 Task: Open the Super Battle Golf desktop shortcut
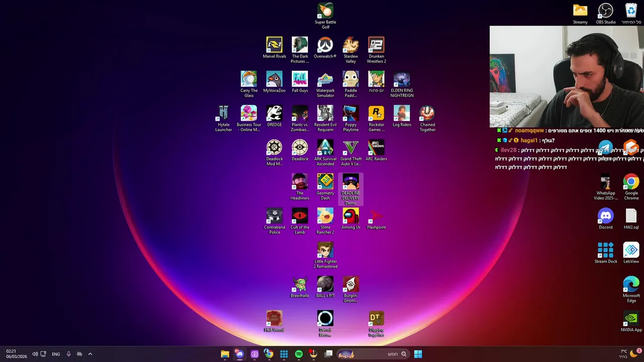click(326, 16)
